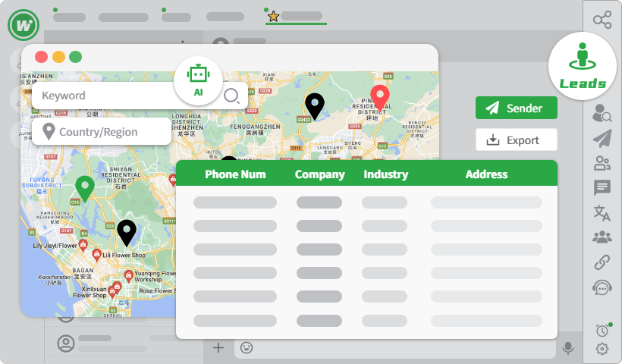Image resolution: width=622 pixels, height=364 pixels.
Task: Click the magnifying glass search icon
Action: click(x=231, y=96)
